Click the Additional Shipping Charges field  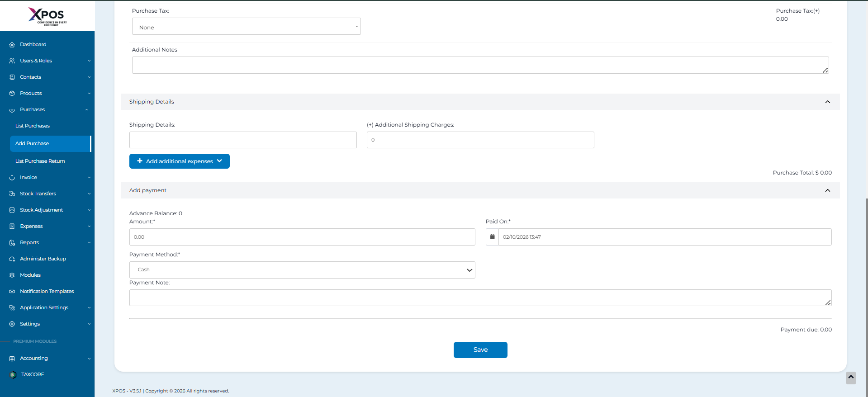[480, 140]
